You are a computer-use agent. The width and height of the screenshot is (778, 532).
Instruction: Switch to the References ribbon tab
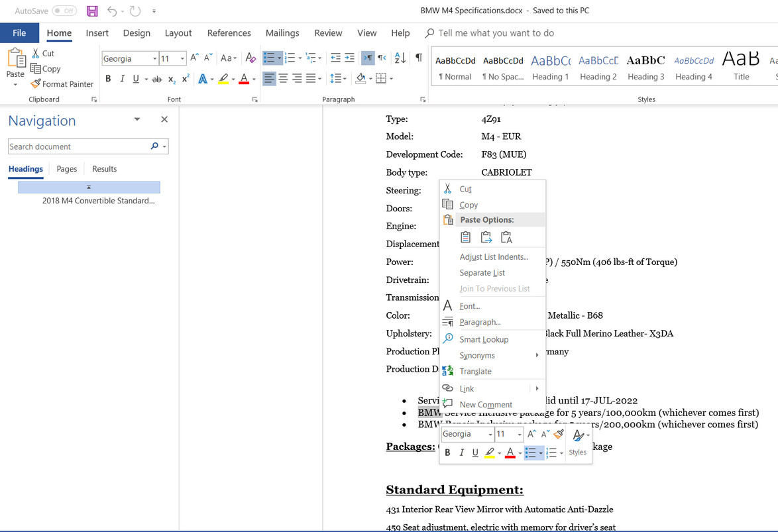click(x=229, y=32)
